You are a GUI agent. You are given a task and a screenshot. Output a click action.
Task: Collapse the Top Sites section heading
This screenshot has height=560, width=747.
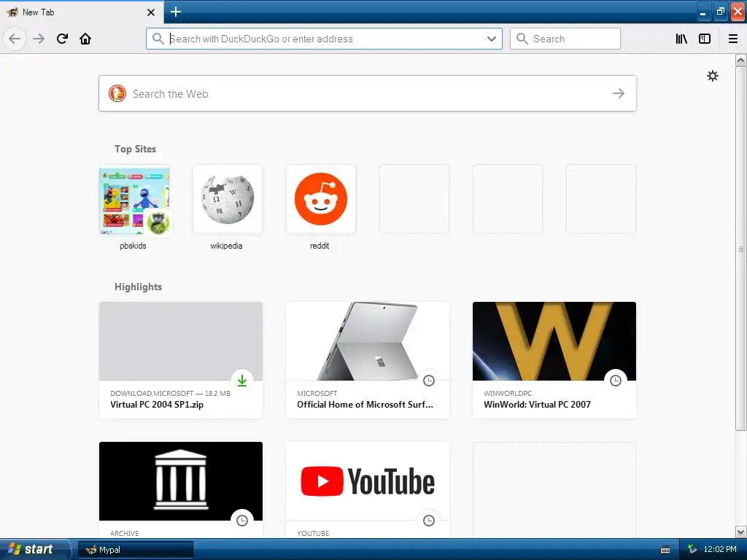(x=135, y=149)
